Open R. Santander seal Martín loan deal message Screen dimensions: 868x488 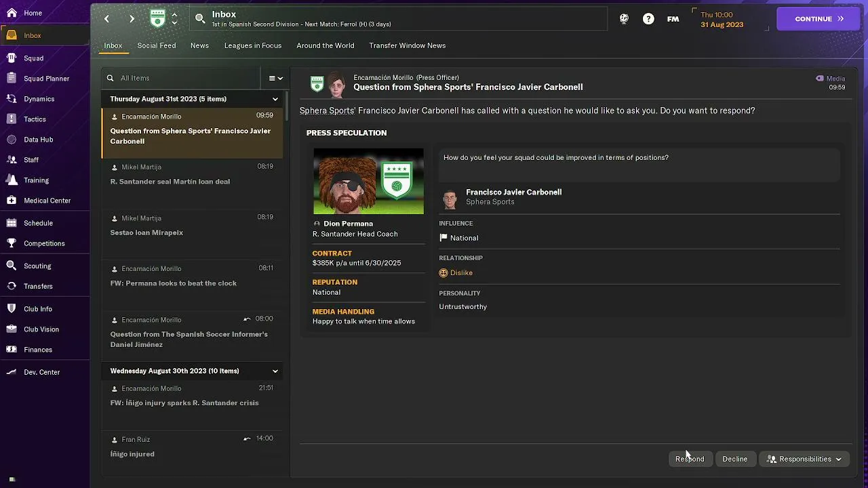click(192, 175)
